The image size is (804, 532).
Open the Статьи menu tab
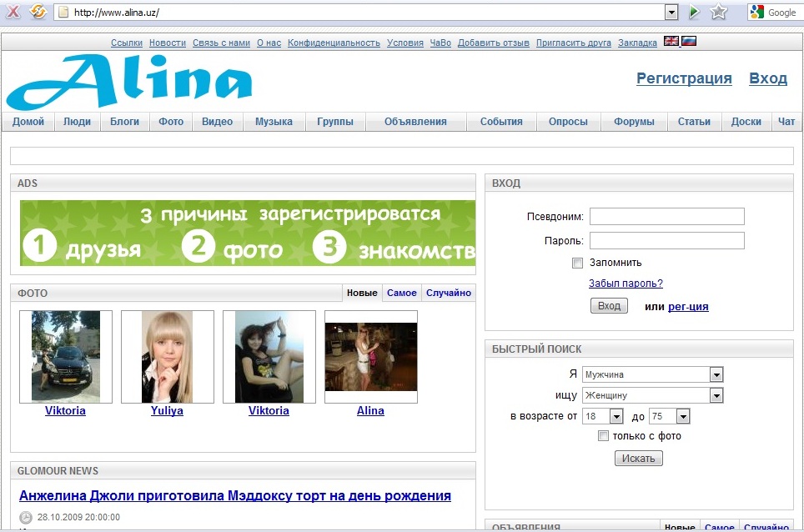point(694,122)
